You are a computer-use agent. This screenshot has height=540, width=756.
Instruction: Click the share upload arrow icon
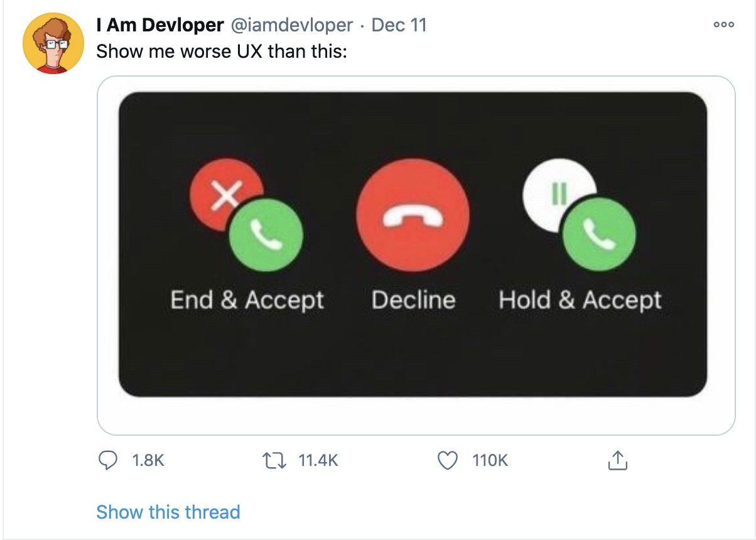(x=617, y=460)
